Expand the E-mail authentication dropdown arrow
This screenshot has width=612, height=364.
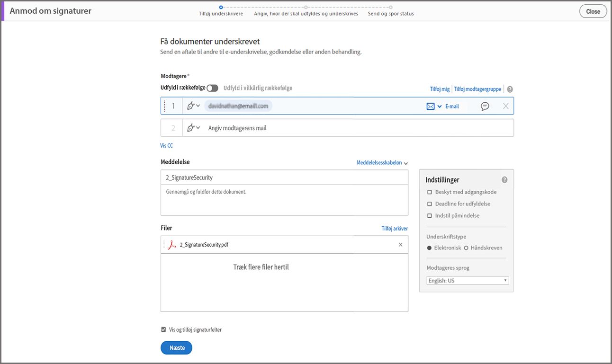tap(440, 107)
